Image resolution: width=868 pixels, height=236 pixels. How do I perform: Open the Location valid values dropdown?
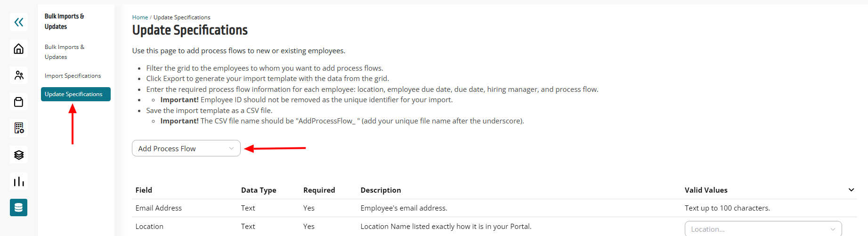pyautogui.click(x=763, y=228)
